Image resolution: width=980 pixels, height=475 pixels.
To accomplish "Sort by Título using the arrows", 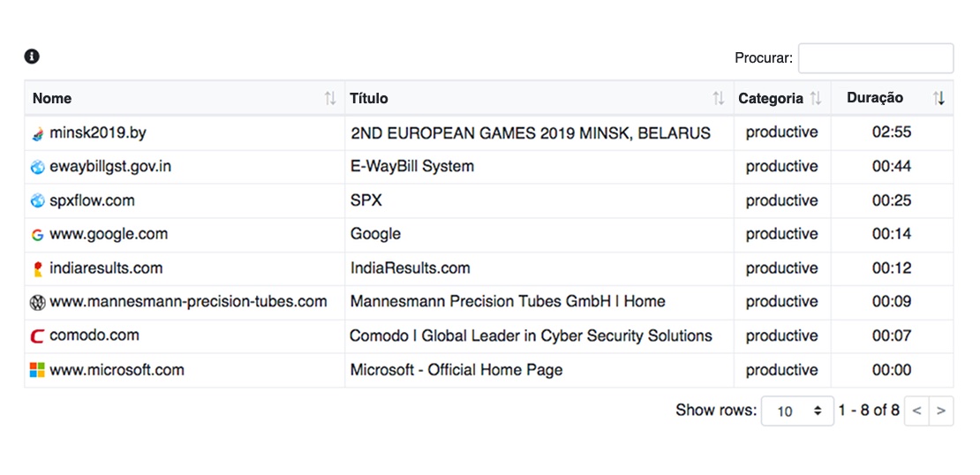I will pyautogui.click(x=719, y=98).
